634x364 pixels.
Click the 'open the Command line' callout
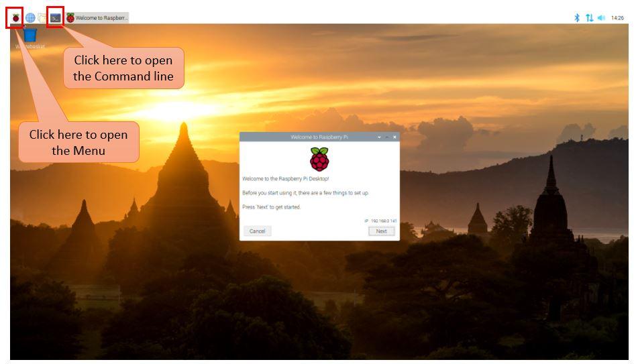click(x=123, y=68)
